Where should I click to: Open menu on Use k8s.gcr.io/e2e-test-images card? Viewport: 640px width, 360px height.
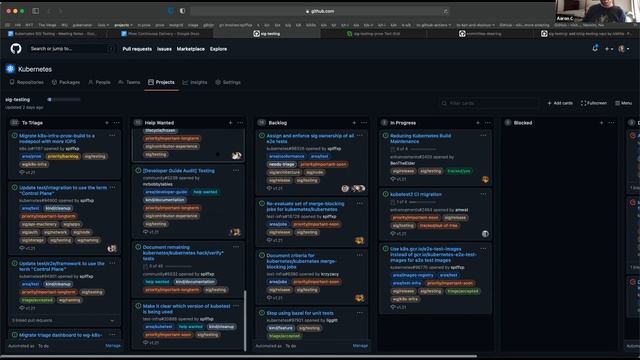click(x=483, y=249)
